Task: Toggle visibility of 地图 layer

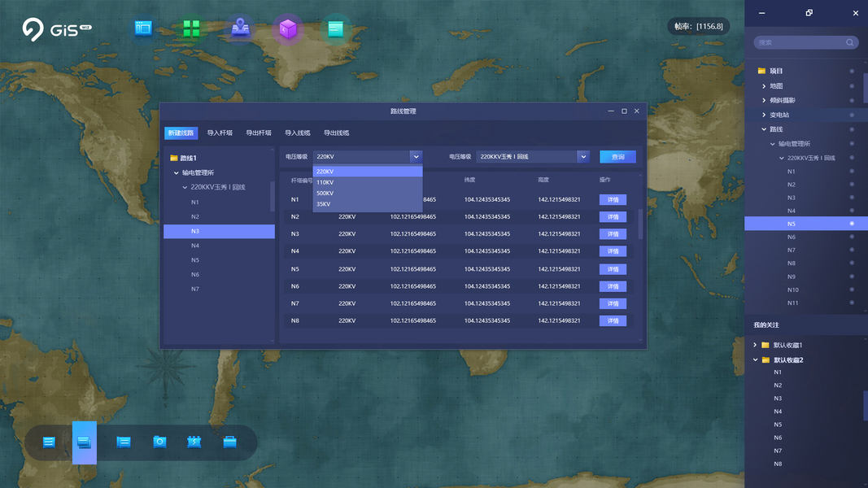Action: coord(852,85)
